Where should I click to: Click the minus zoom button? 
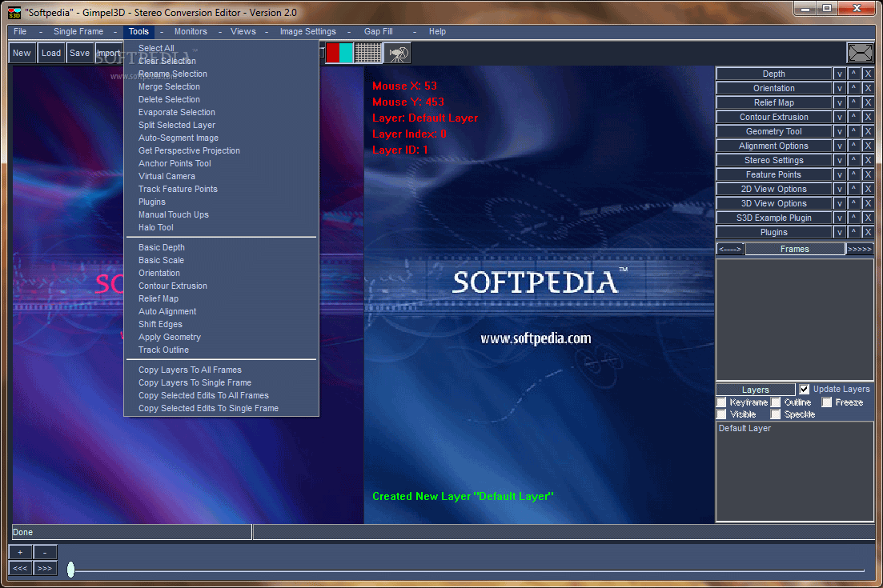point(45,553)
